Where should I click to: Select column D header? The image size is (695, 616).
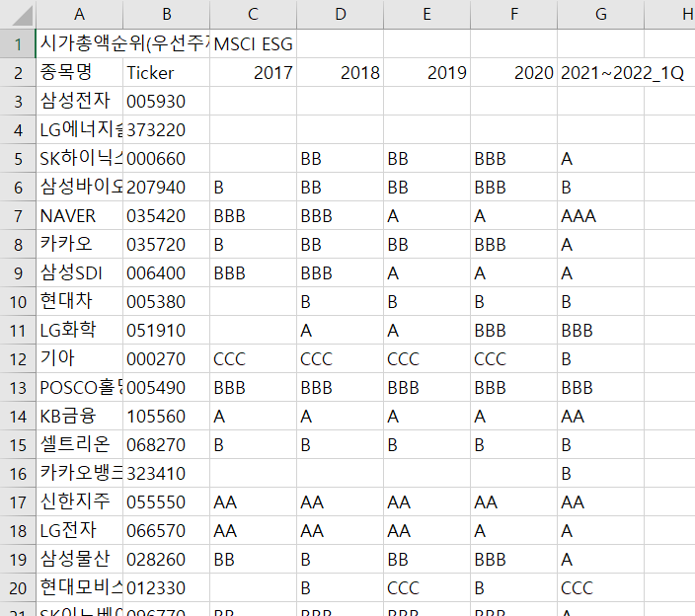[340, 14]
